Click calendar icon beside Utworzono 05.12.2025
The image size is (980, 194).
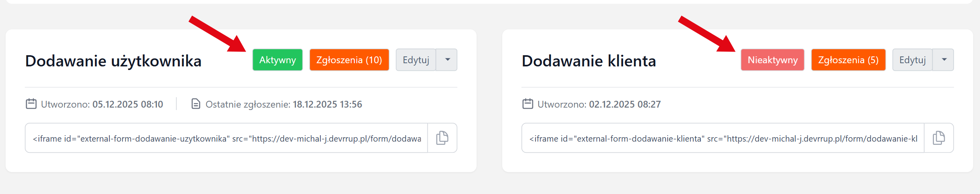coord(31,104)
